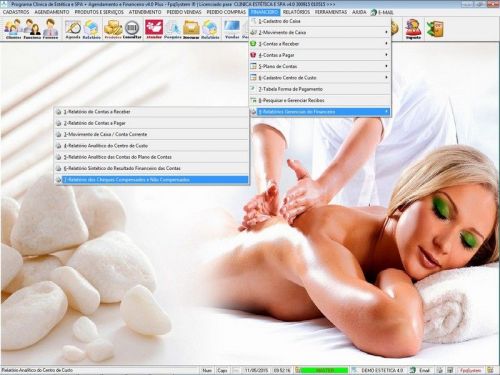Select 6-Relatório Sintético do Resultado Financeiro
The image size is (500, 375).
pyautogui.click(x=152, y=168)
